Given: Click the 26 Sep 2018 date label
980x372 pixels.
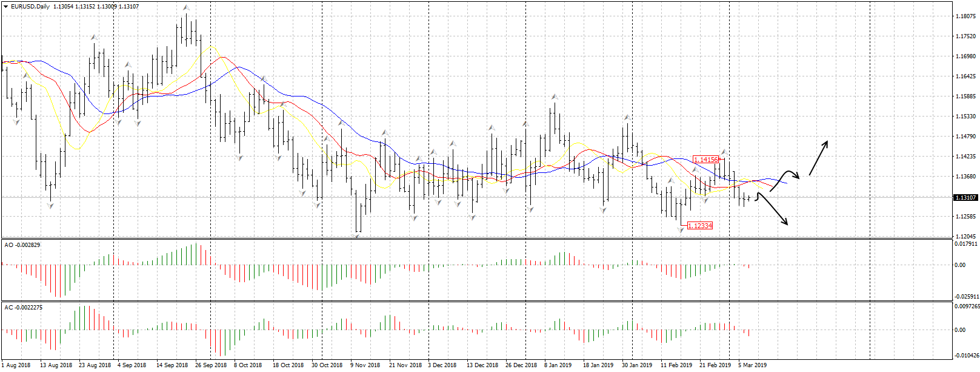Looking at the screenshot, I should click(210, 365).
